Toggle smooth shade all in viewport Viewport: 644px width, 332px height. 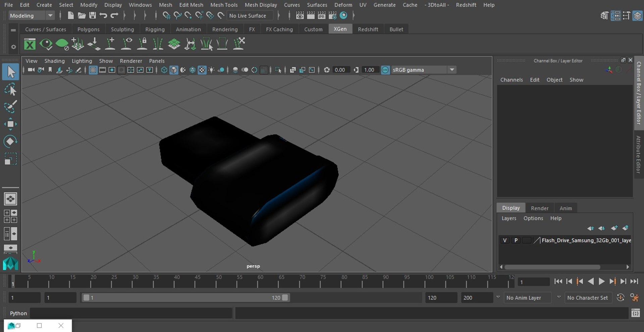point(173,70)
